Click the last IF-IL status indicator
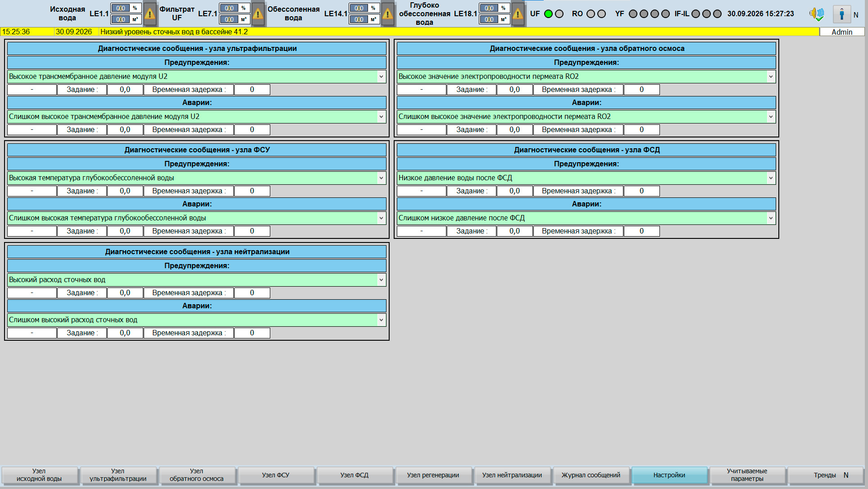 point(718,14)
